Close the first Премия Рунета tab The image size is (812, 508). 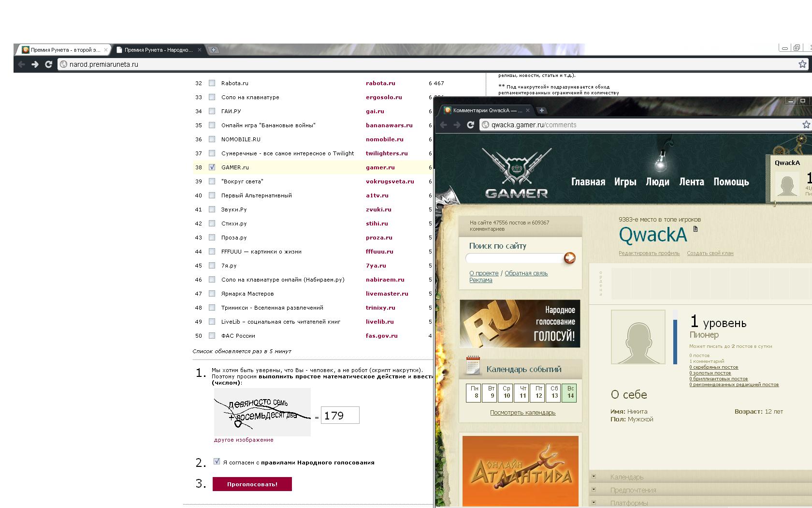106,50
